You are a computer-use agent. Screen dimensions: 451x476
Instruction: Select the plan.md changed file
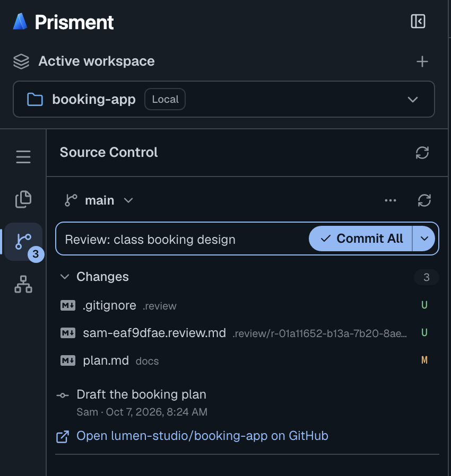(x=247, y=360)
